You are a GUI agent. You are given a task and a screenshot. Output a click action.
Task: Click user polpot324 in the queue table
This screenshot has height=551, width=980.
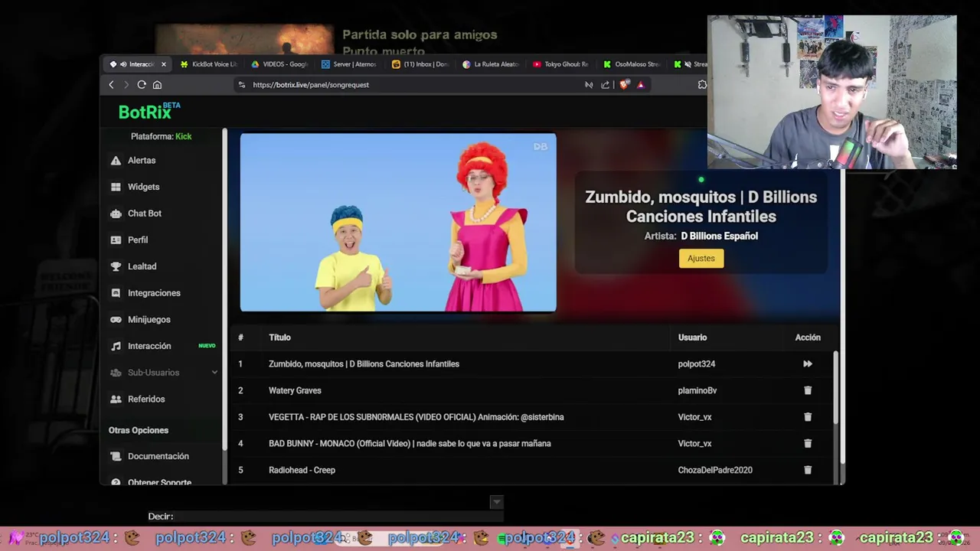click(696, 364)
